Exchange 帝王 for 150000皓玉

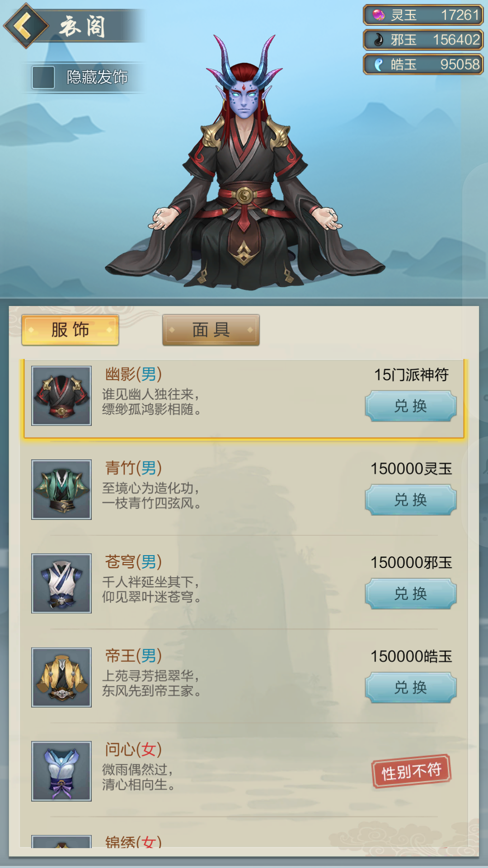[x=411, y=688]
